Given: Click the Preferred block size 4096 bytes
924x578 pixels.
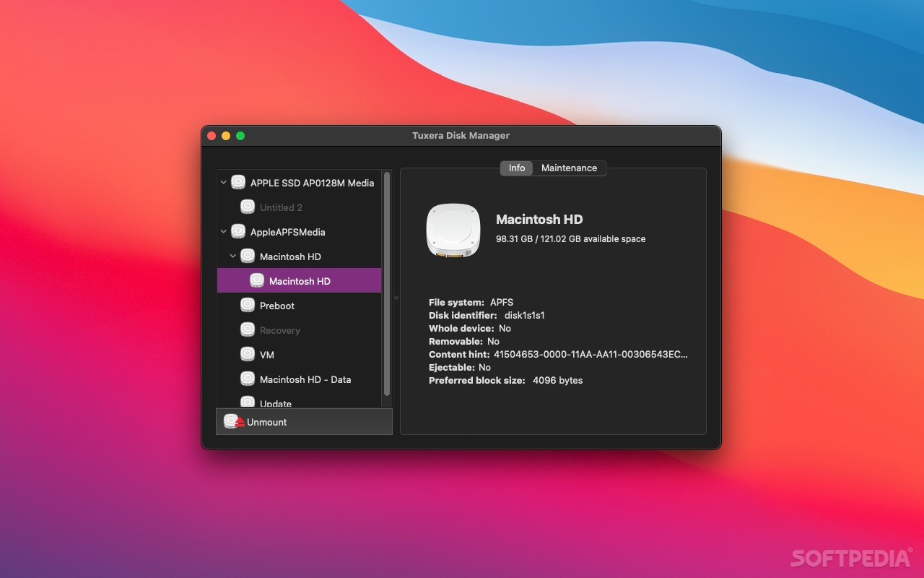Looking at the screenshot, I should [x=557, y=380].
